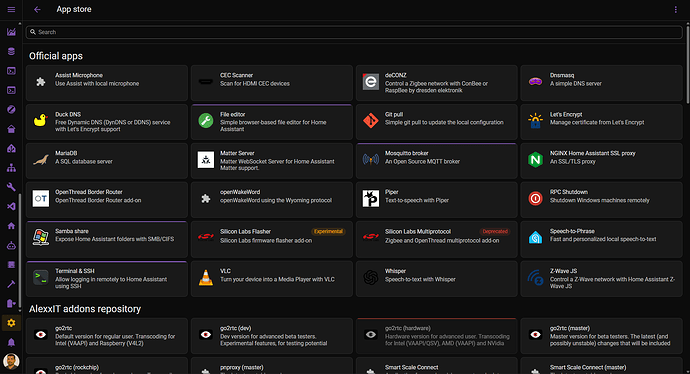Click the 'App store' page title
690x374 pixels.
click(74, 9)
